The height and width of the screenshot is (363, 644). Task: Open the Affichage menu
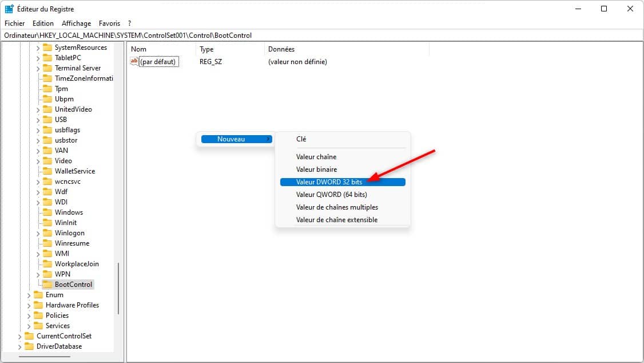coord(77,23)
